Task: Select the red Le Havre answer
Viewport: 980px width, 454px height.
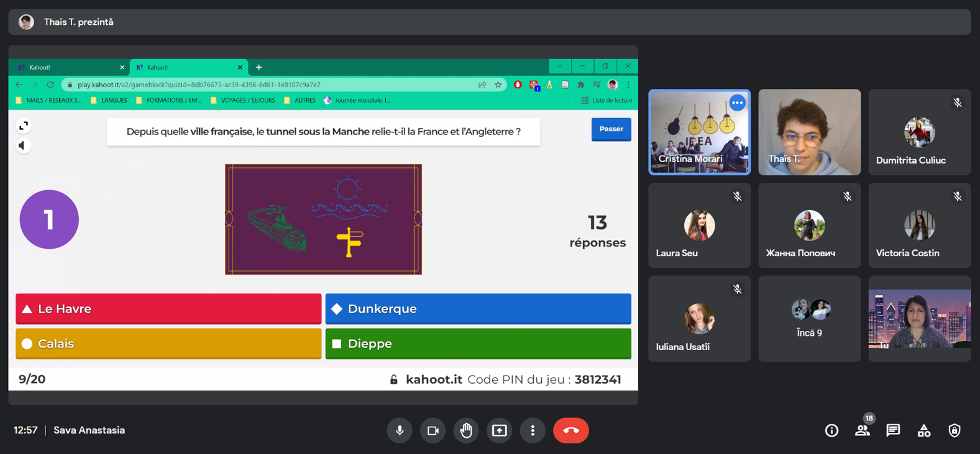Action: (168, 309)
